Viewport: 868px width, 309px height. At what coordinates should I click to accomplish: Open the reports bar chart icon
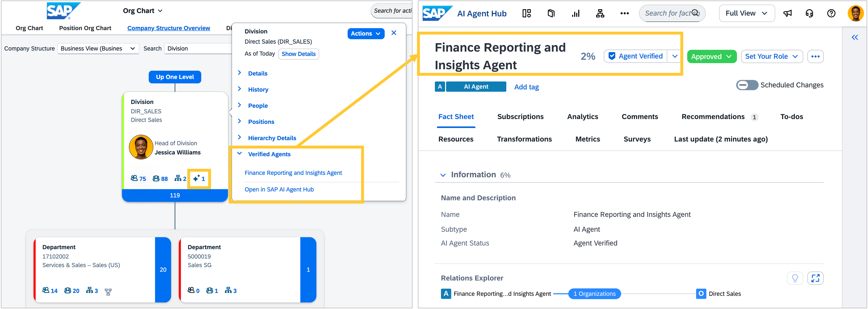(576, 14)
